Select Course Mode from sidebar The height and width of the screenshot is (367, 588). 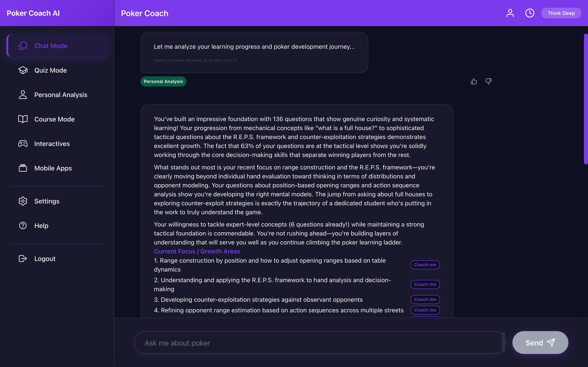pos(55,119)
